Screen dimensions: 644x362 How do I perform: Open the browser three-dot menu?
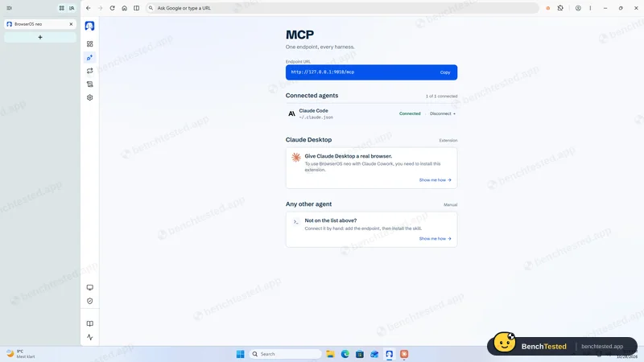click(590, 8)
